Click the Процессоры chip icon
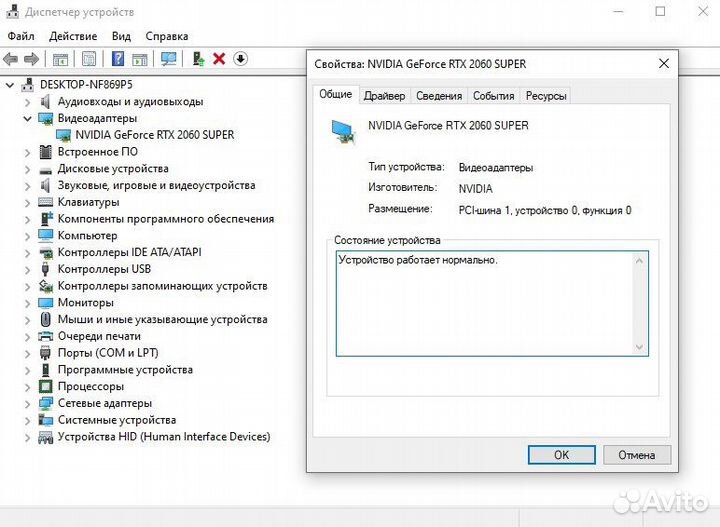The image size is (720, 527). click(45, 387)
